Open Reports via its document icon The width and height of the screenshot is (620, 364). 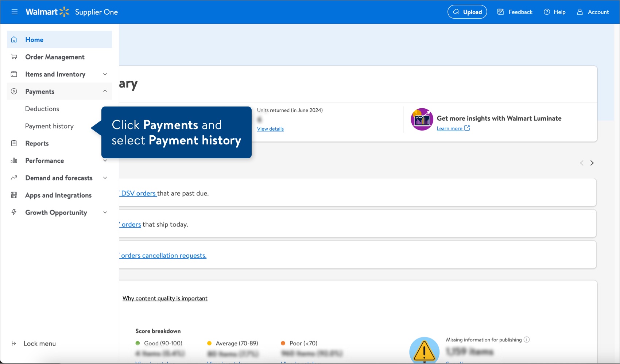click(14, 143)
